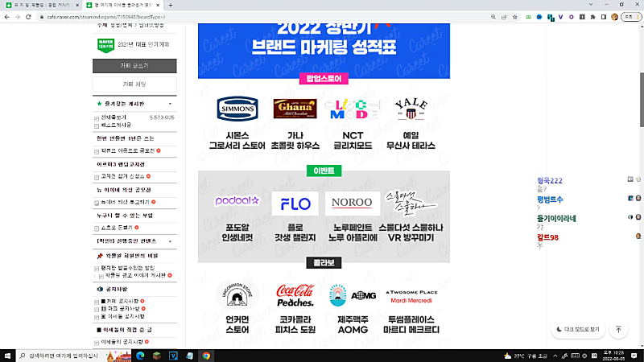Image resolution: width=644 pixels, height=362 pixels.
Task: Share this page using the share icon
Action: [504, 17]
